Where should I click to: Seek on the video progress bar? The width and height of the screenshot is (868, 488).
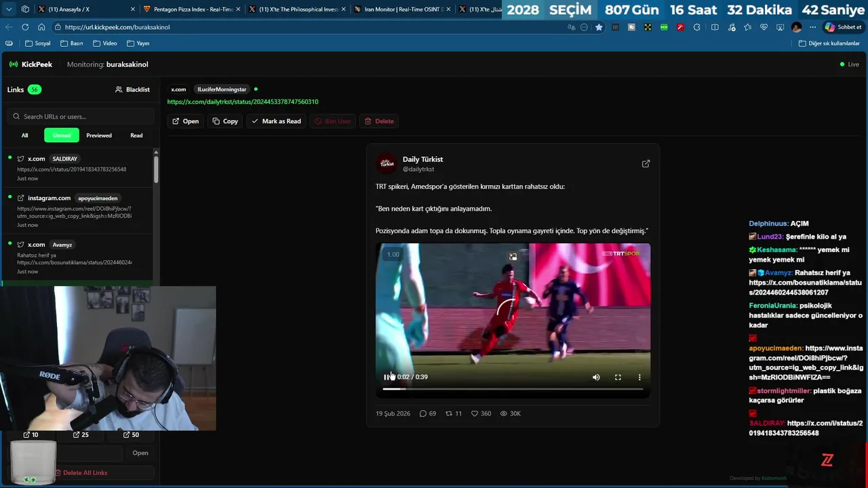[x=513, y=389]
